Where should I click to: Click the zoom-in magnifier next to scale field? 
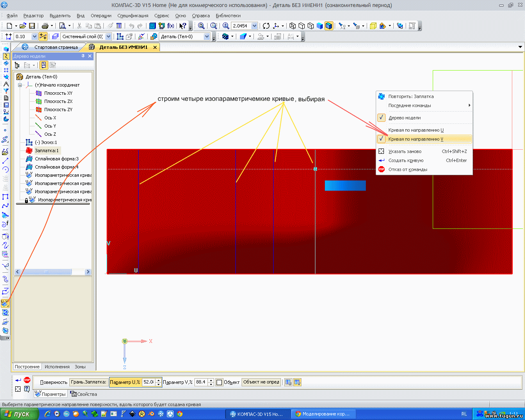click(x=226, y=26)
